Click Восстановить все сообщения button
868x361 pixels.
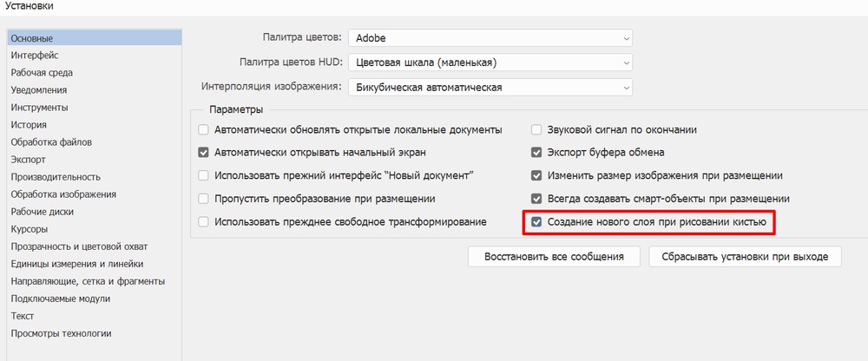click(x=555, y=257)
